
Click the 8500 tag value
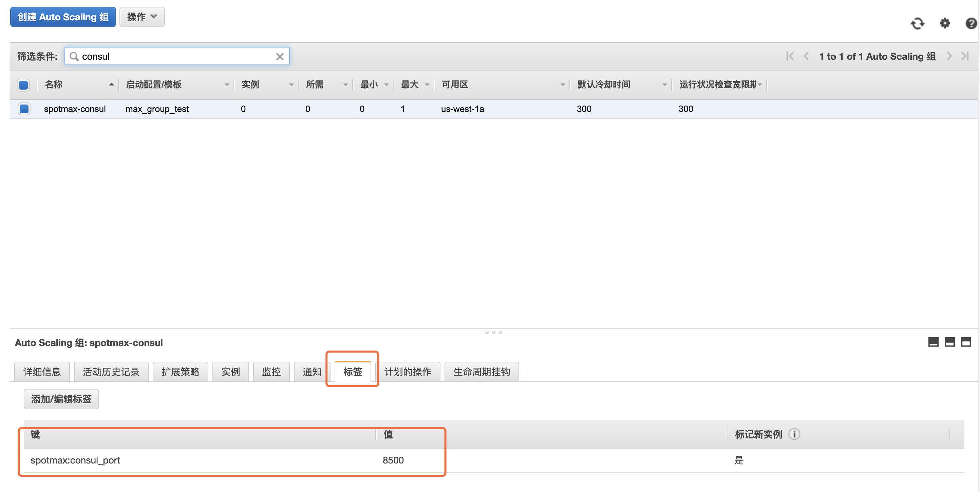[393, 460]
